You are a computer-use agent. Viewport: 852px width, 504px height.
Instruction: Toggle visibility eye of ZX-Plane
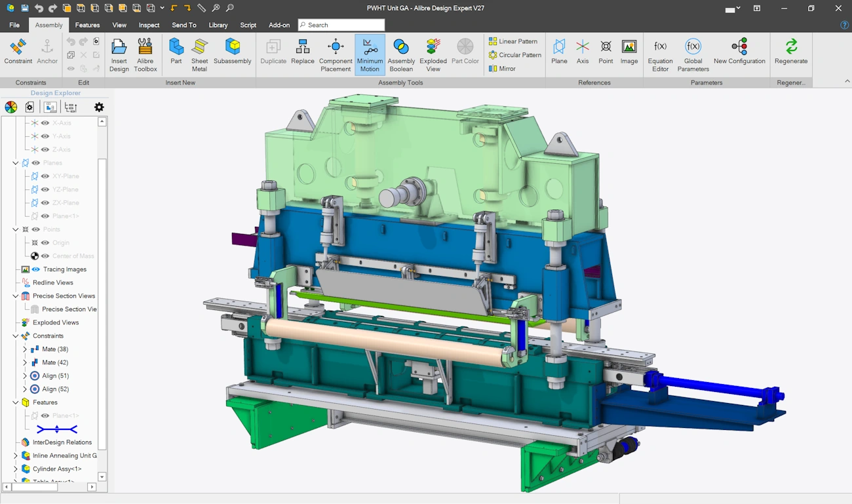point(45,203)
